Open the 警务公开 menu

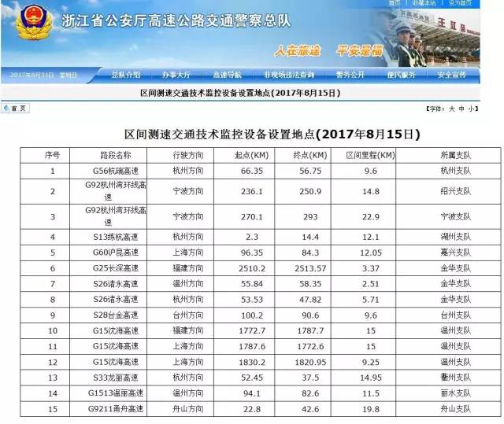pyautogui.click(x=350, y=75)
